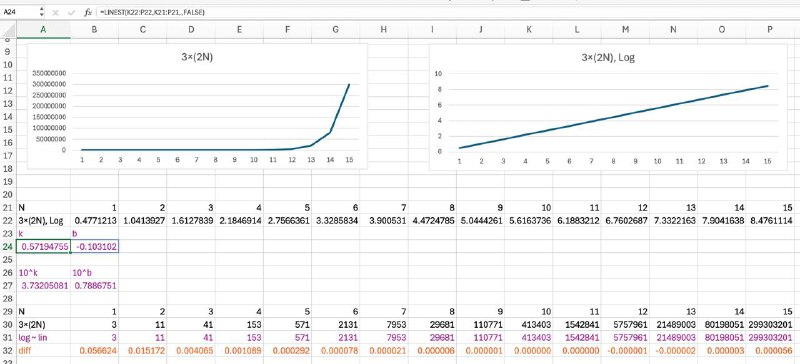Screen dimensions: 800x364
Task: Select the "3×(2N), Log" label in row 22
Action: tap(43, 221)
